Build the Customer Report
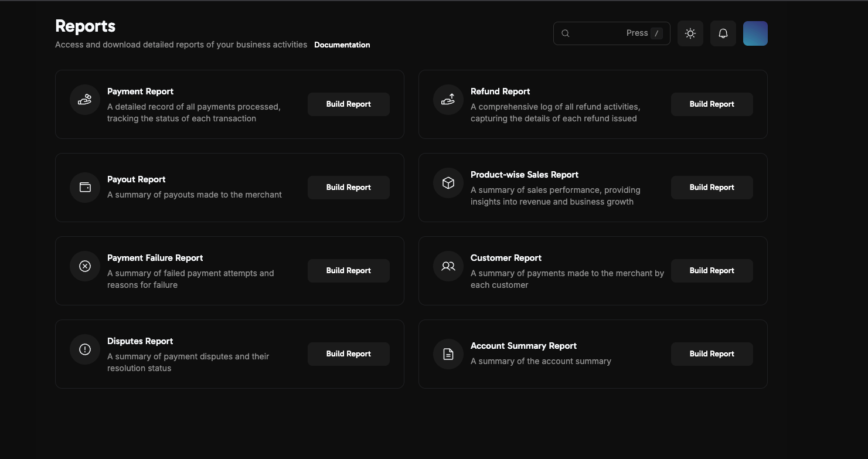868x459 pixels. tap(712, 270)
